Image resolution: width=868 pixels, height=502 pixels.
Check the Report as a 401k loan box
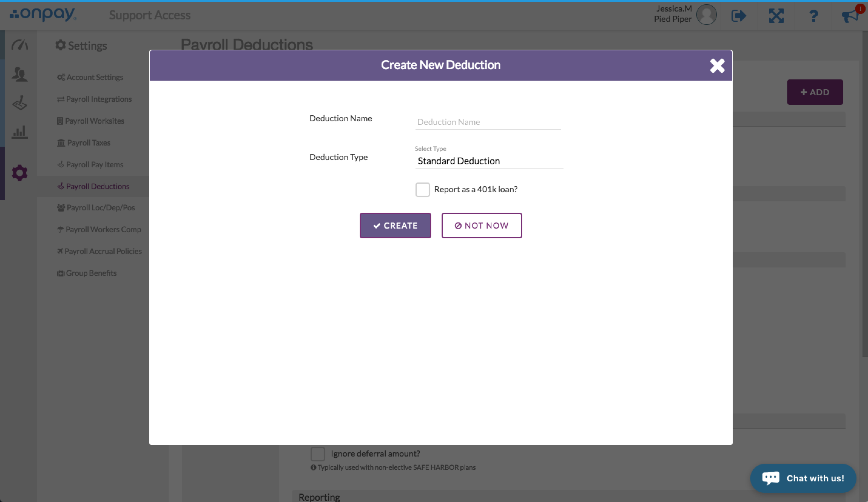pos(422,189)
